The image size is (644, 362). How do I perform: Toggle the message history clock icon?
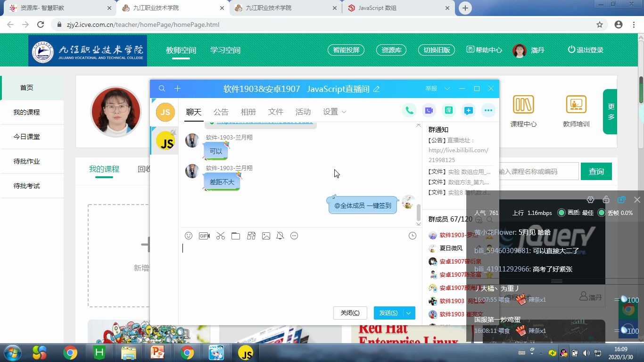pyautogui.click(x=412, y=236)
